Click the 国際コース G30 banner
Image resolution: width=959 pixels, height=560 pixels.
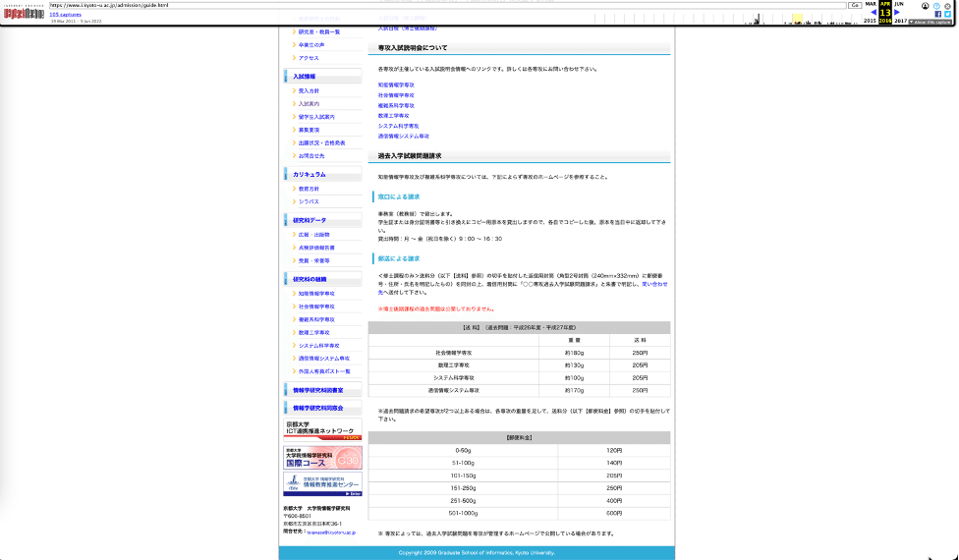click(x=323, y=458)
